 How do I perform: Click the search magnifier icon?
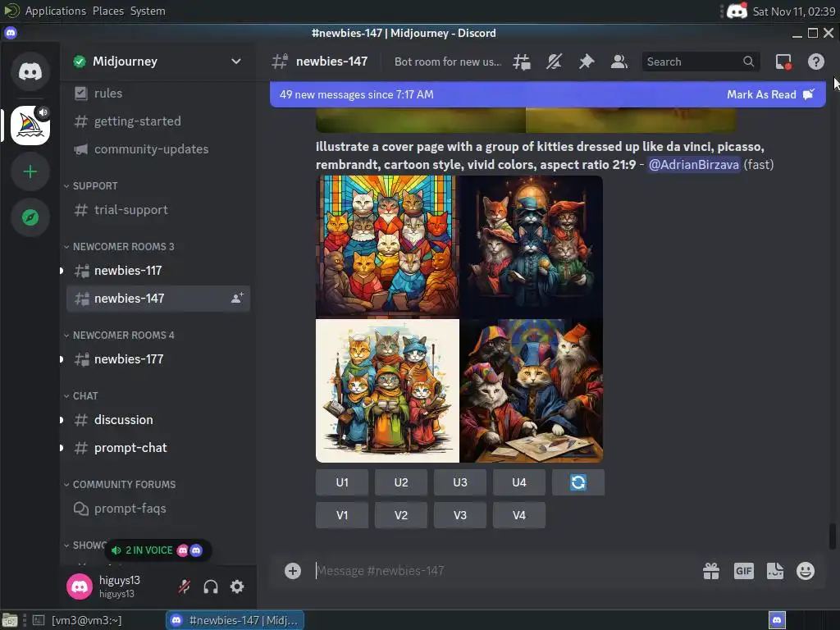coord(748,62)
